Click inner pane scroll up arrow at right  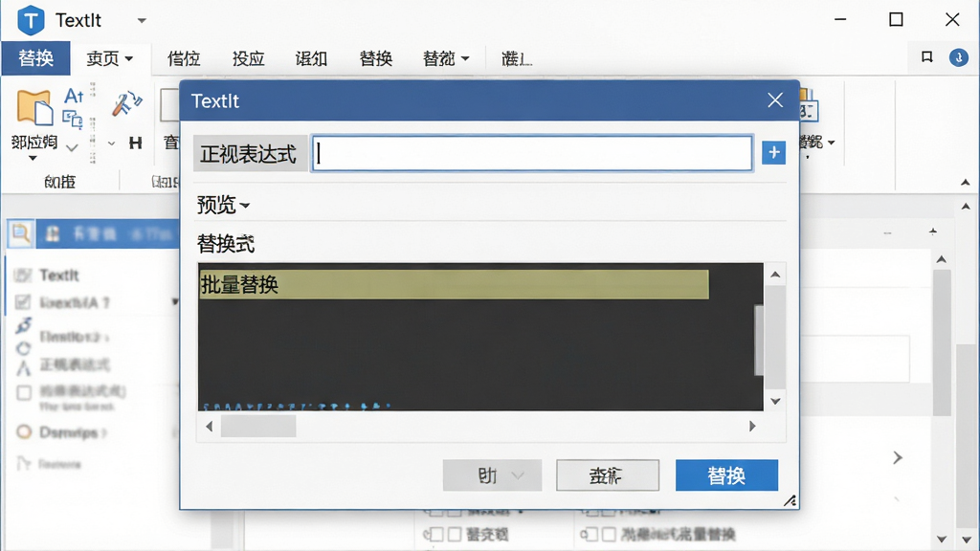pos(942,258)
